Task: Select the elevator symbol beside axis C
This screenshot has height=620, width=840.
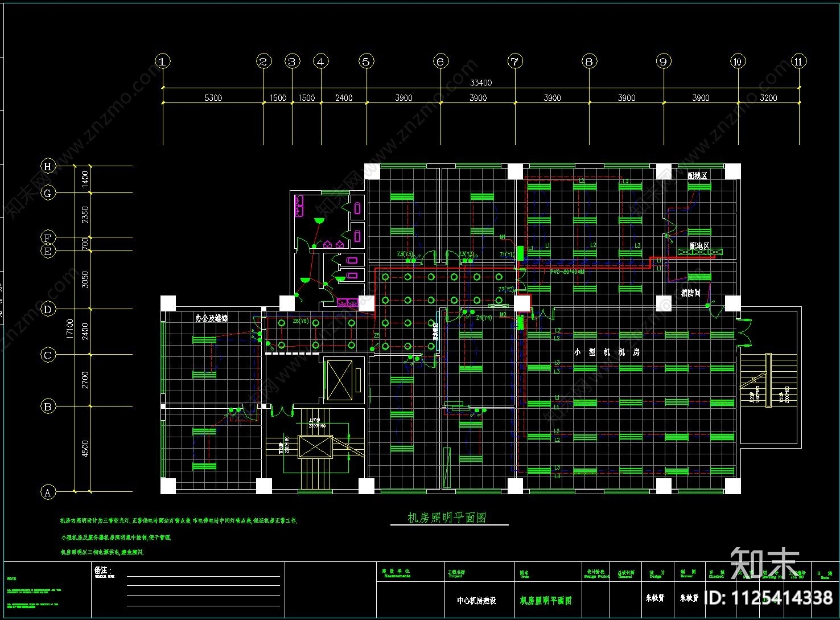Action: 340,381
